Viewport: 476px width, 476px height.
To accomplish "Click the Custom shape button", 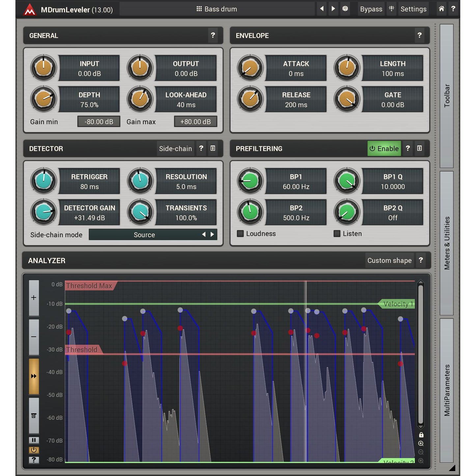I will [x=390, y=260].
